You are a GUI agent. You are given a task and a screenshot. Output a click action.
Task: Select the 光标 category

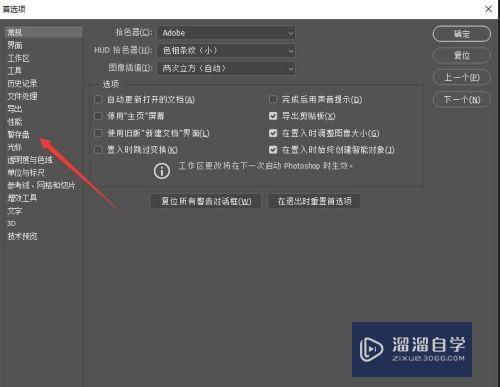pos(15,147)
